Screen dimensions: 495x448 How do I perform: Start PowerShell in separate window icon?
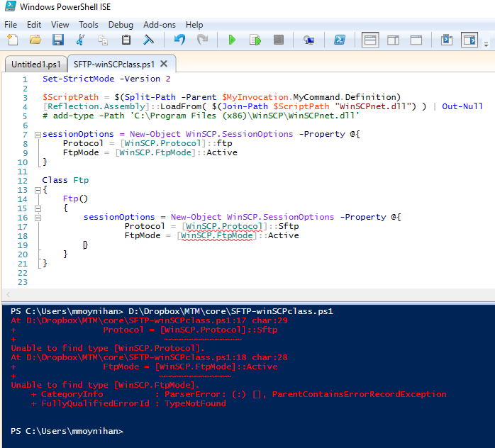pos(340,40)
